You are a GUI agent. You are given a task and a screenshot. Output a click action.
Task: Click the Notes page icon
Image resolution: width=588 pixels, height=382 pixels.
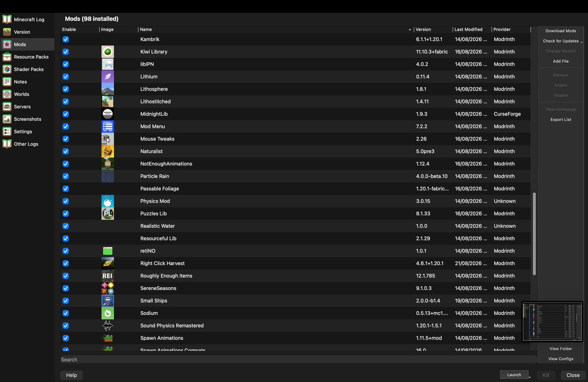7,81
